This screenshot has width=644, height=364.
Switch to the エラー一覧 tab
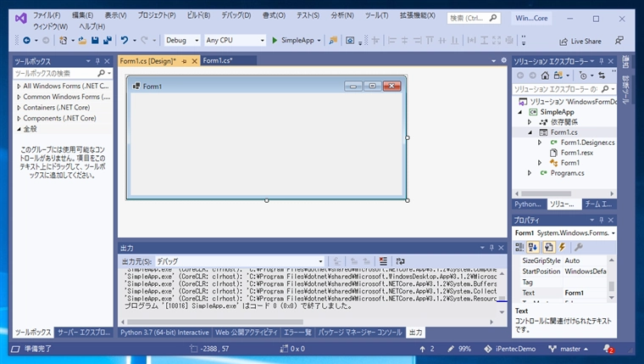[x=297, y=333]
